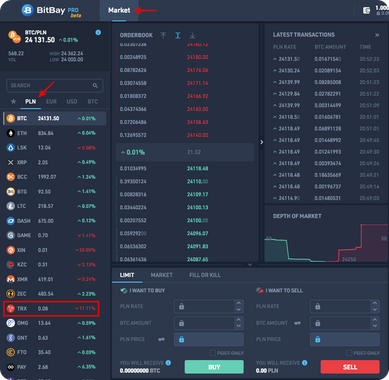Select the GNT coin icon
The width and height of the screenshot is (389, 380).
(11, 338)
